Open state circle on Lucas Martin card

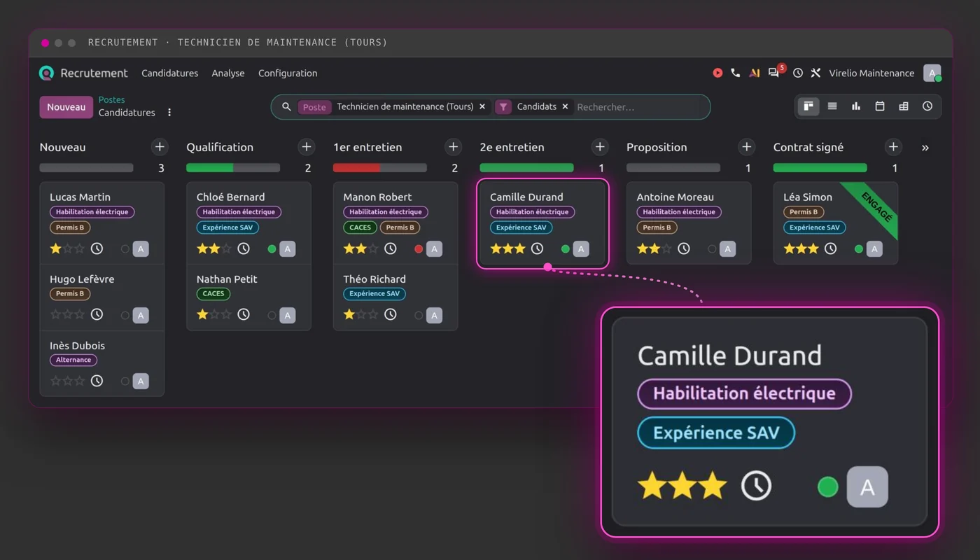click(125, 248)
